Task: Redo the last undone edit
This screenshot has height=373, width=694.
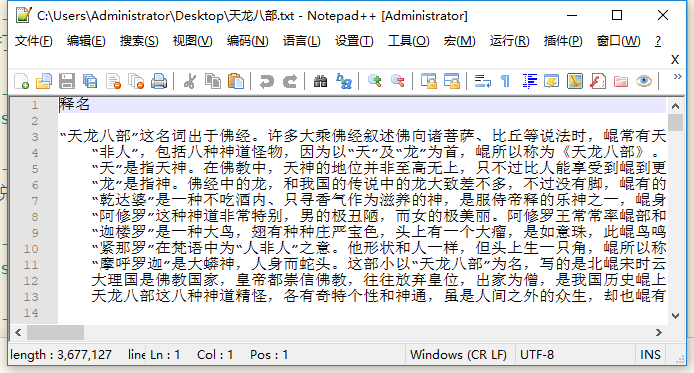Action: pyautogui.click(x=290, y=81)
